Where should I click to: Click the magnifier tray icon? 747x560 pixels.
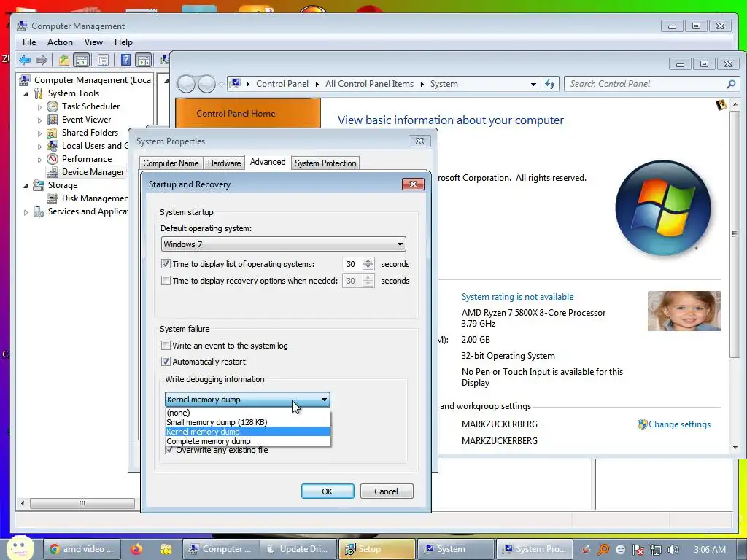pos(603,550)
